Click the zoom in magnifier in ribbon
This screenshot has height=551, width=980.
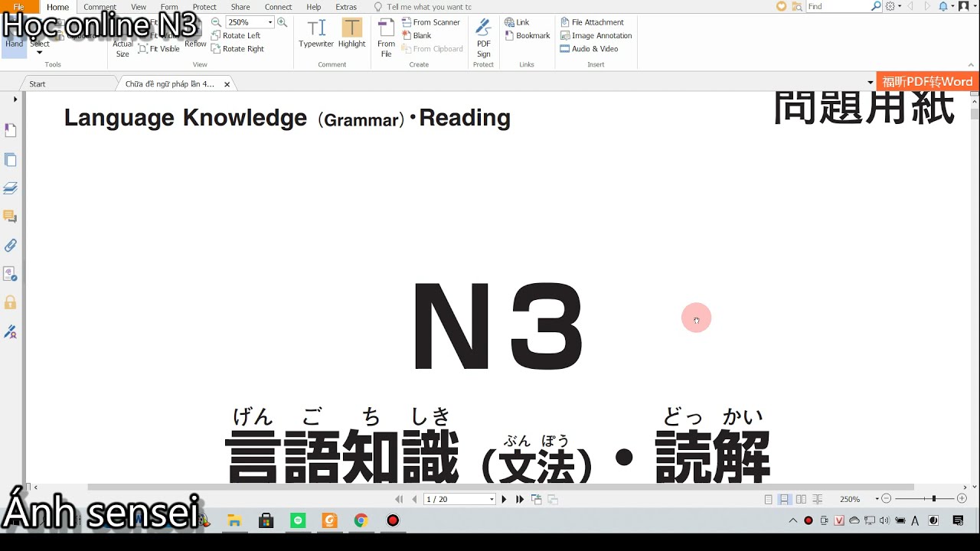pyautogui.click(x=282, y=22)
